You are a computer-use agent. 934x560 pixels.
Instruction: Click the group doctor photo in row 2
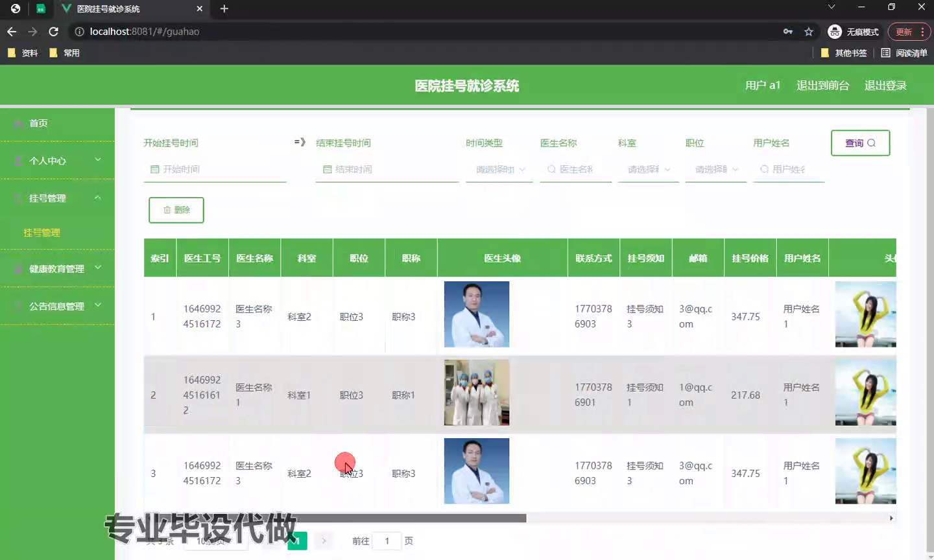pos(477,393)
